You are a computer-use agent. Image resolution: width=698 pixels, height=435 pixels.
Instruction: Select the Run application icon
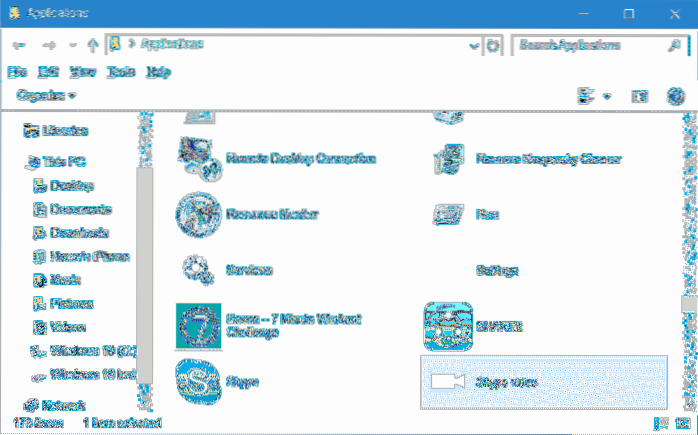(x=446, y=213)
